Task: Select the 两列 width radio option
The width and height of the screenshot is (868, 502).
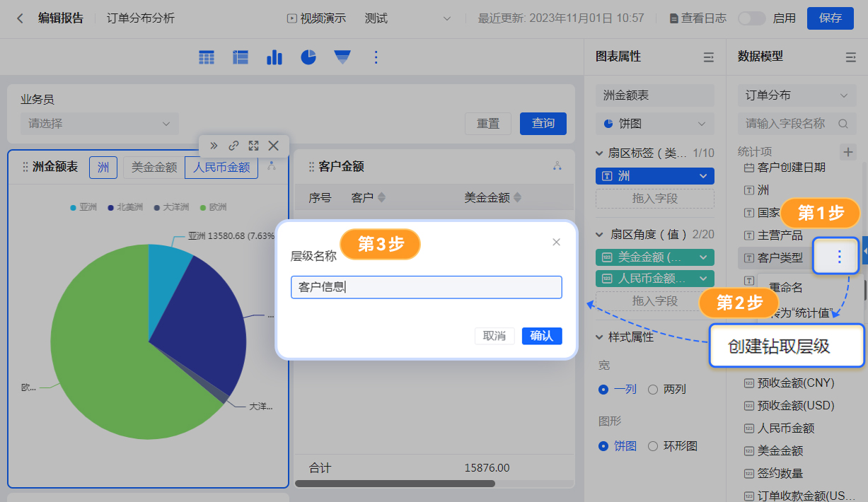Action: pyautogui.click(x=653, y=390)
